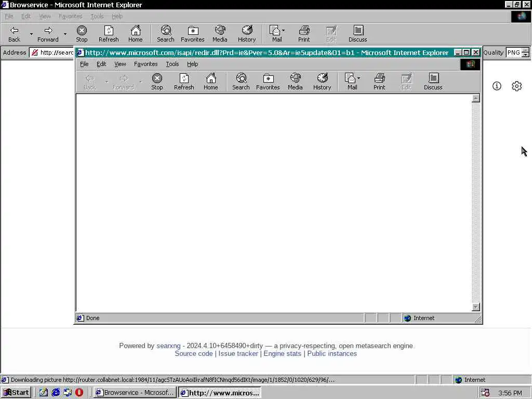Launch Internet Explorer from quick launch
The width and height of the screenshot is (532, 399).
(x=56, y=393)
